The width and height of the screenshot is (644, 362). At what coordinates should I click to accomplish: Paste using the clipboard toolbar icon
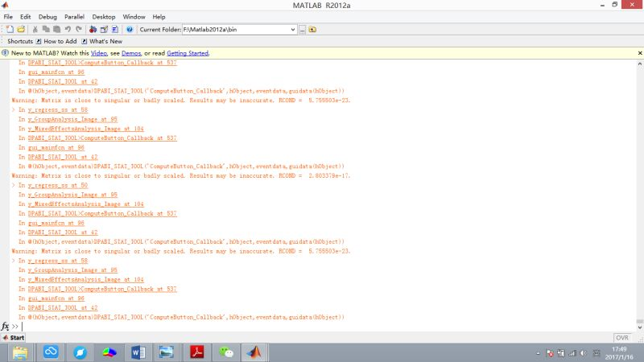(56, 29)
